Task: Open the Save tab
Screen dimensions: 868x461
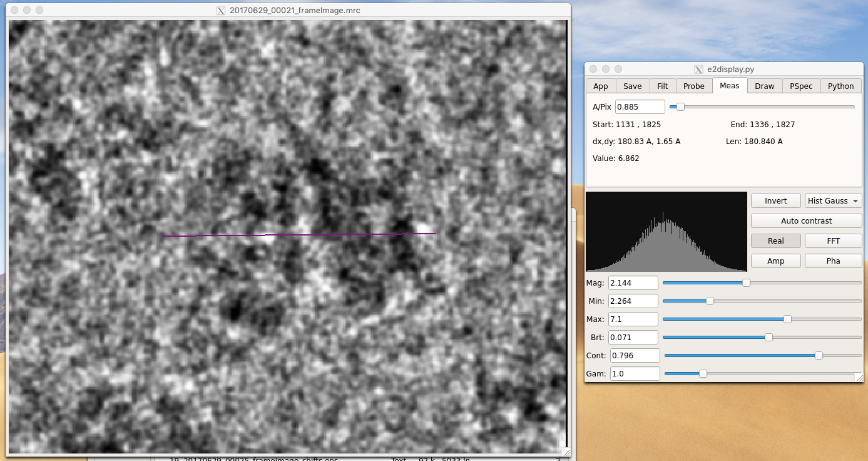Action: pyautogui.click(x=632, y=86)
